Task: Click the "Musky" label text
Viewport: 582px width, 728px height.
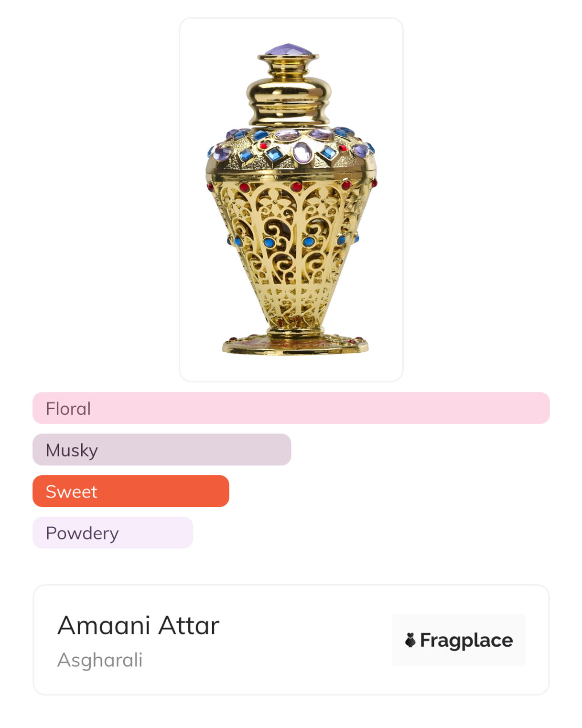Action: click(72, 450)
